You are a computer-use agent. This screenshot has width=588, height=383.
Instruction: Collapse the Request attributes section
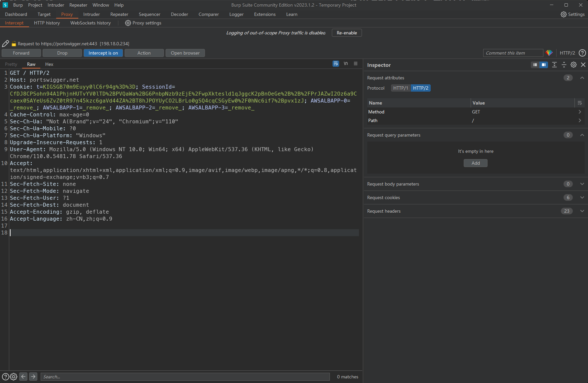582,78
